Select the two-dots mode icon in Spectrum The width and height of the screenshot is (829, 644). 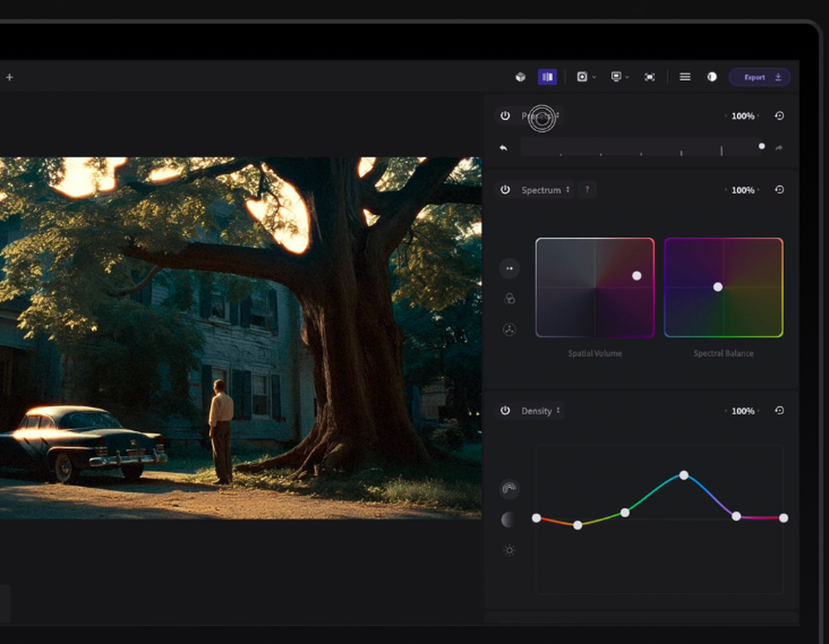point(509,269)
